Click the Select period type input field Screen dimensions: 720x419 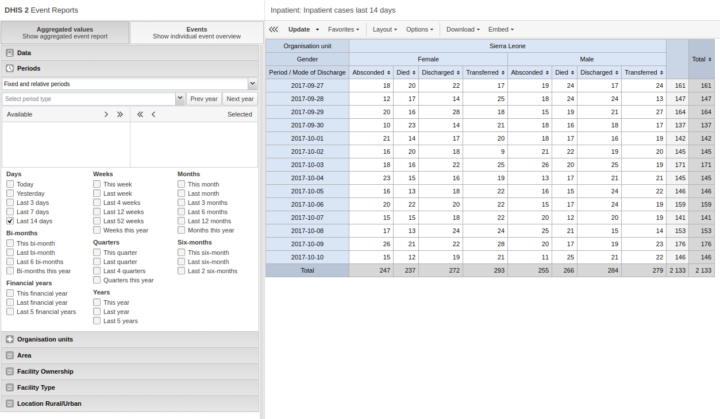tap(89, 99)
